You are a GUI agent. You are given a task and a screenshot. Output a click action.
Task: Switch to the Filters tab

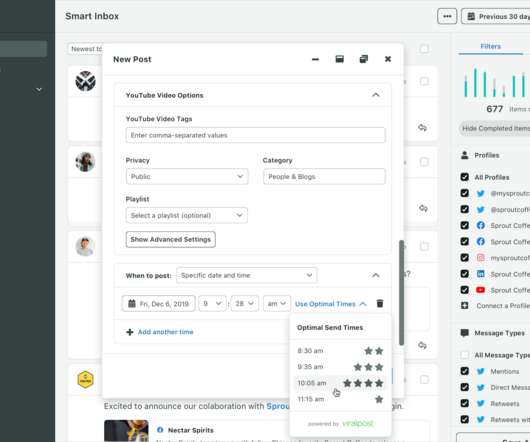click(490, 46)
